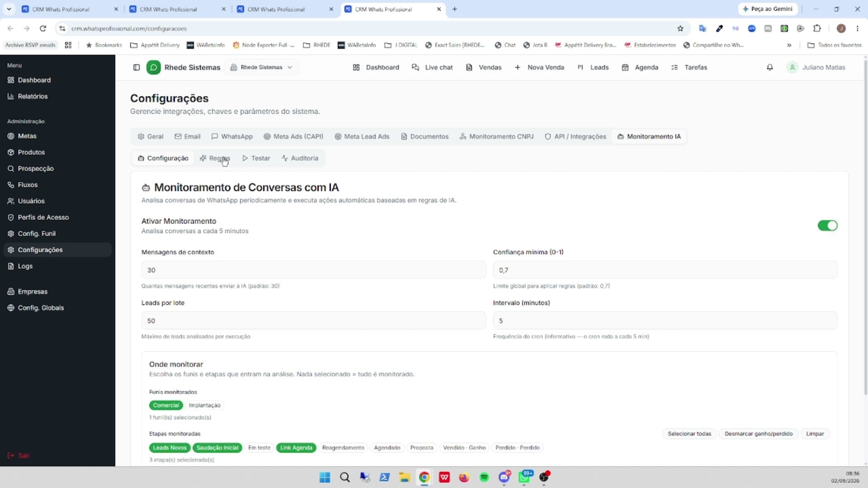Deselect the Saudação Inicial stage chip
Image resolution: width=868 pixels, height=488 pixels.
click(217, 448)
